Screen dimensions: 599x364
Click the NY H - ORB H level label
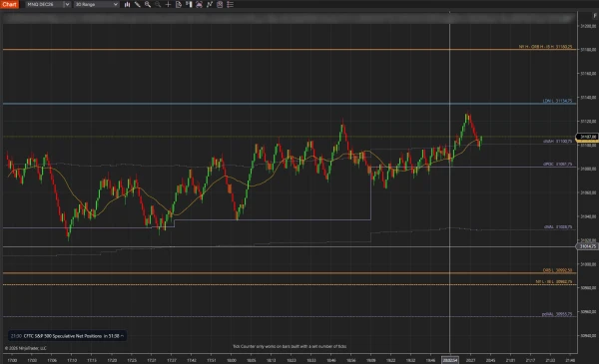pos(545,47)
